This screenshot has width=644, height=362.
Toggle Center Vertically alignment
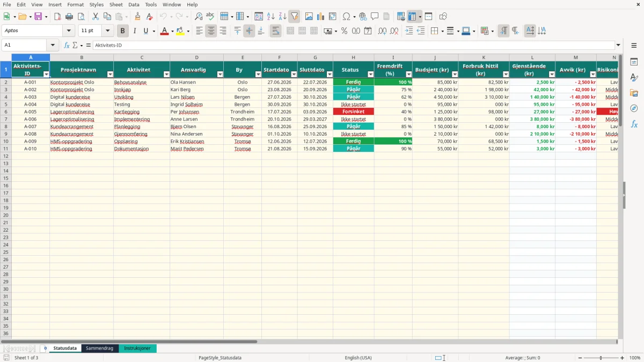[249, 31]
